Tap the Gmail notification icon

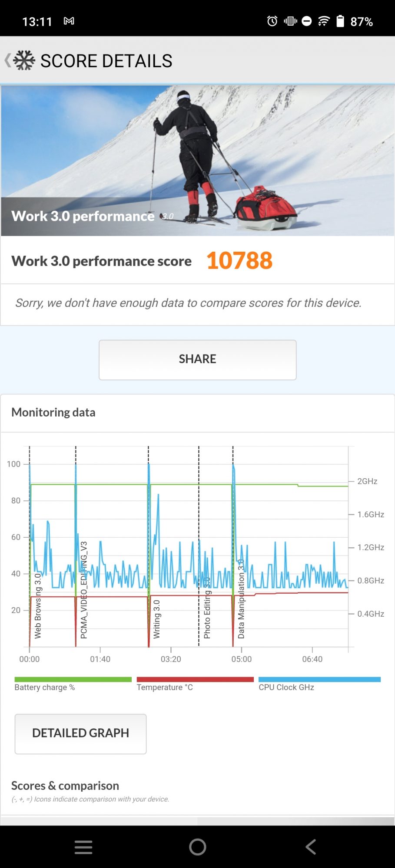pos(69,21)
